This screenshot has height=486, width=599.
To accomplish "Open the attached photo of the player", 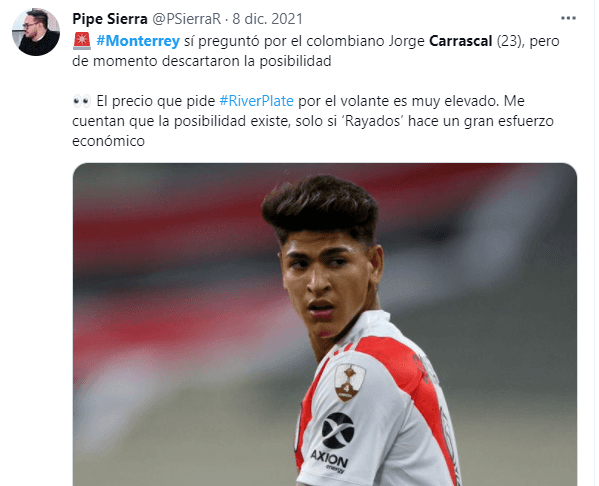I will click(325, 324).
